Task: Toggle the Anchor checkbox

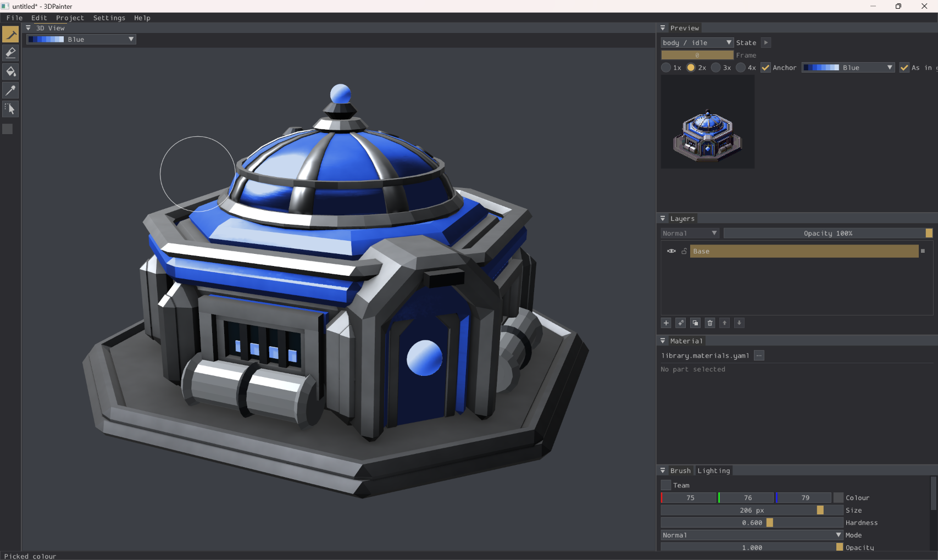Action: (765, 68)
